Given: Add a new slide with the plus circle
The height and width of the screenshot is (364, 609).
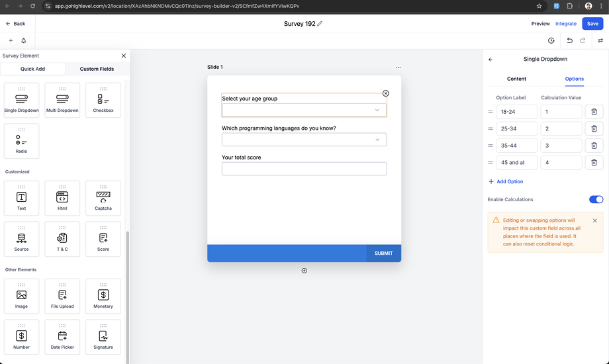Looking at the screenshot, I should click(x=304, y=271).
